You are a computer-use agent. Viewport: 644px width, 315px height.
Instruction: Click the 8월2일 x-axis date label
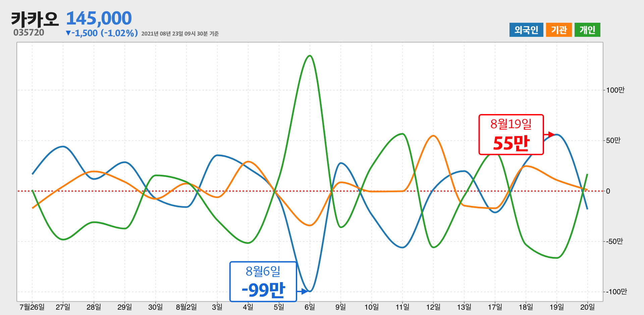(186, 307)
